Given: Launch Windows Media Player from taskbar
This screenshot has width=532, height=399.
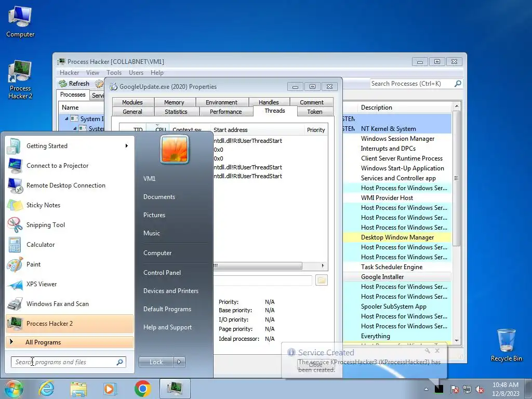Looking at the screenshot, I should (x=110, y=389).
